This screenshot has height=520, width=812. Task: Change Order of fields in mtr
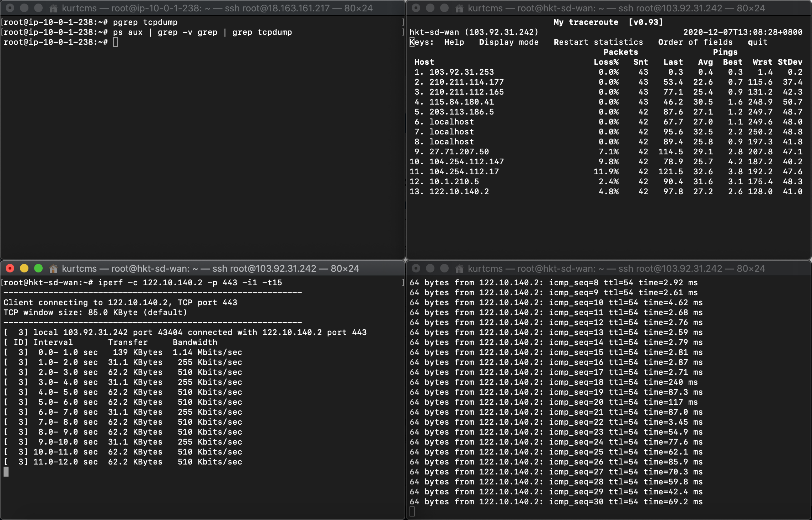(695, 42)
